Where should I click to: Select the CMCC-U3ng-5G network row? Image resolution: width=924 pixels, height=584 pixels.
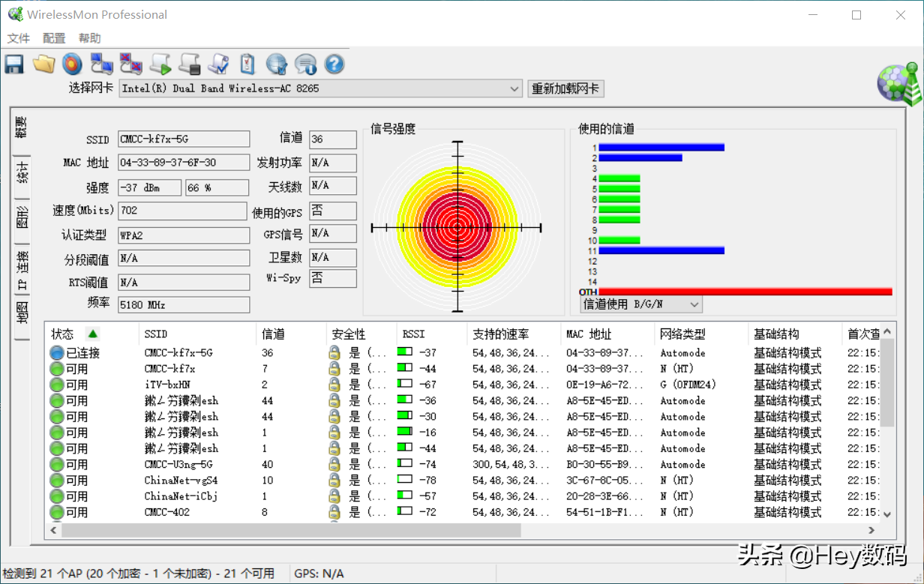(x=463, y=464)
